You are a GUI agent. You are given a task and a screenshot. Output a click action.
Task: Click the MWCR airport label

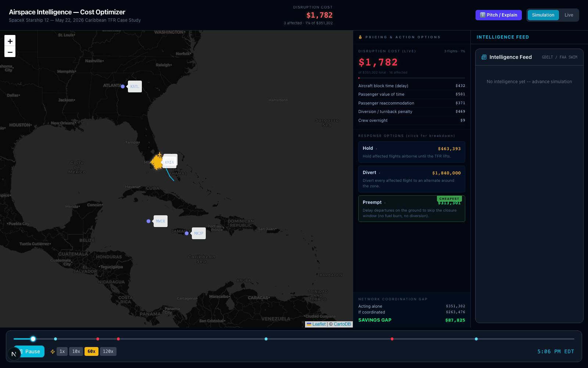[x=161, y=221]
